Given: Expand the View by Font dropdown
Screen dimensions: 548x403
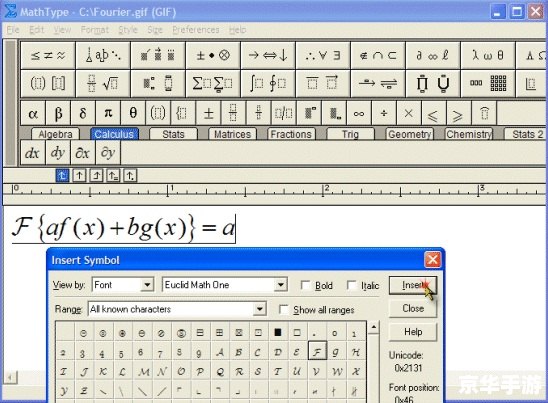Looking at the screenshot, I should pyautogui.click(x=147, y=285).
